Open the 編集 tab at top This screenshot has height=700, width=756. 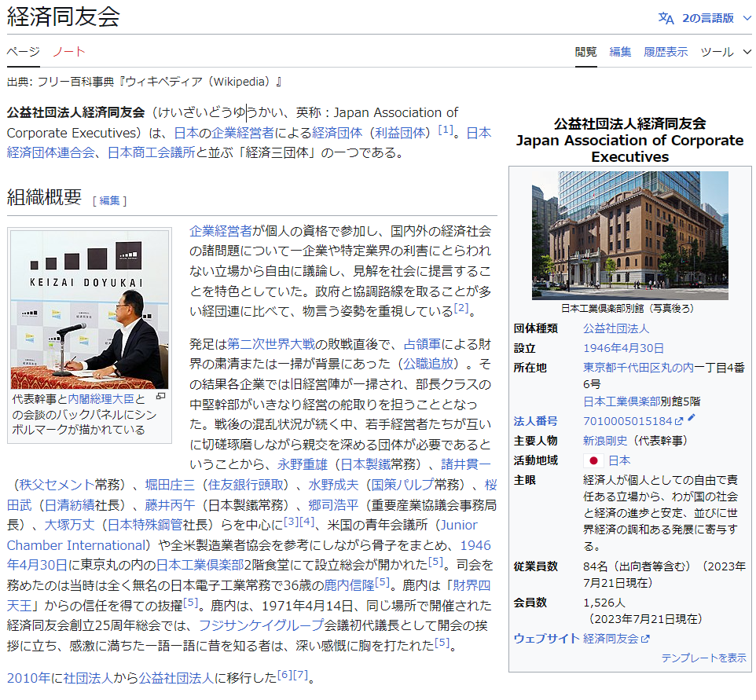tap(620, 52)
